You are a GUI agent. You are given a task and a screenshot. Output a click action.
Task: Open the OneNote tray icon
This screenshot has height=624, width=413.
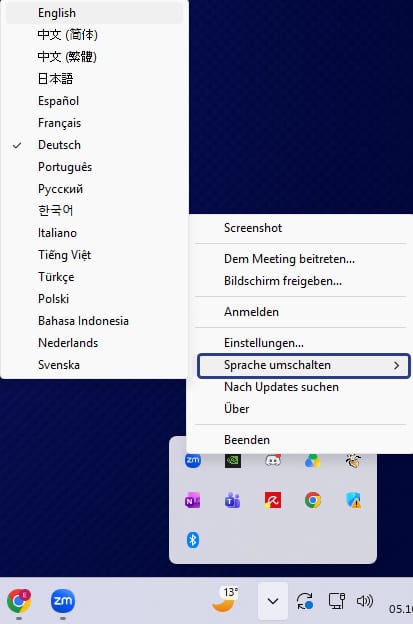[x=193, y=501]
